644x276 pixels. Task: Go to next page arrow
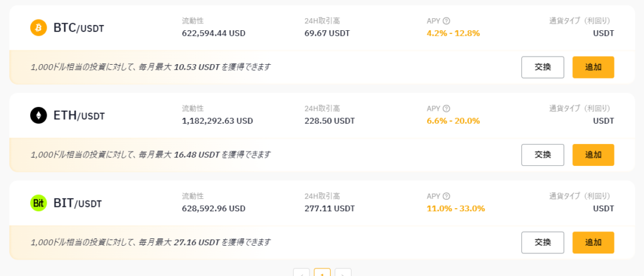coord(343,273)
